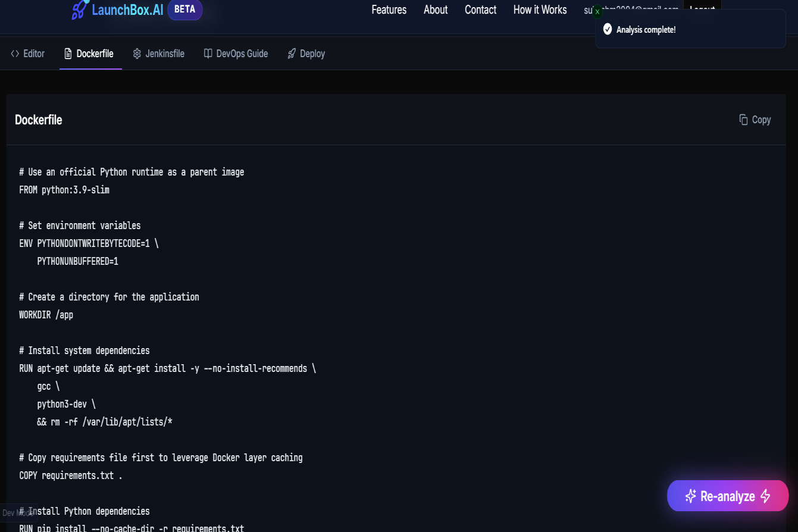Click the BETA badge
The image size is (798, 532).
185,10
